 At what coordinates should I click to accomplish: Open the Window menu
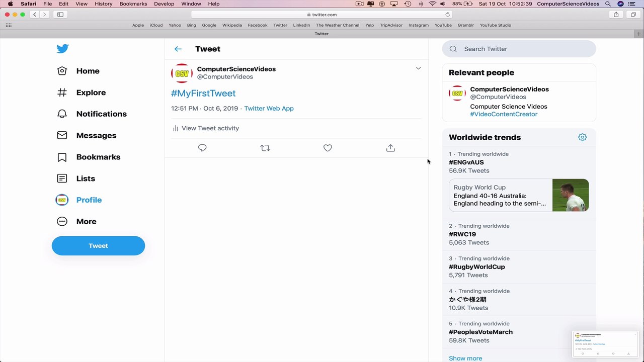[x=191, y=4]
